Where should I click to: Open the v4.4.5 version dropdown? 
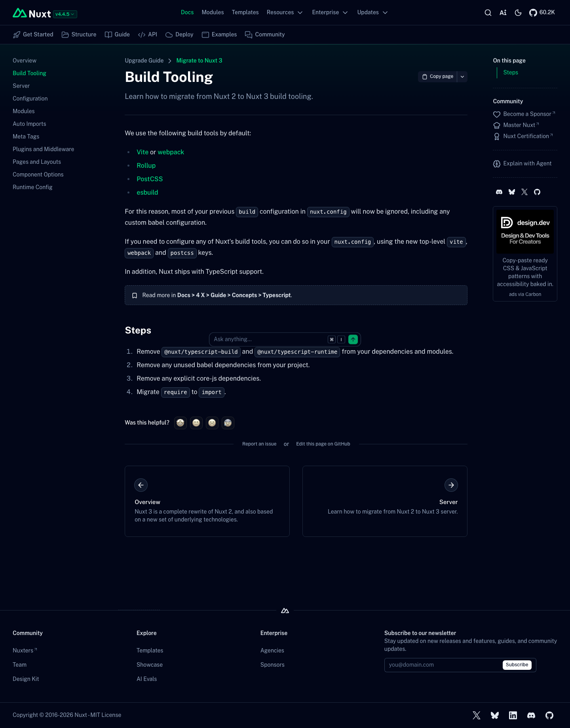[x=65, y=14]
